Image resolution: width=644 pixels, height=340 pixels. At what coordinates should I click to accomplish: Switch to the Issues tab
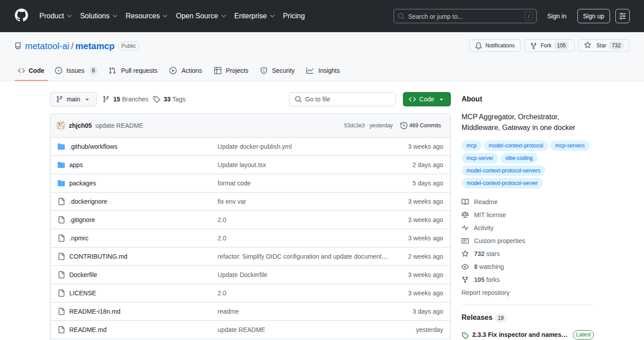tap(76, 71)
